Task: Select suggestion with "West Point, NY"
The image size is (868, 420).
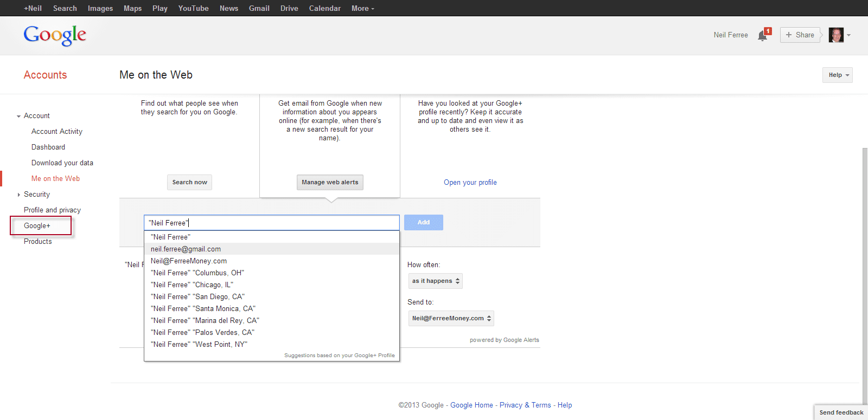Action: 272,344
